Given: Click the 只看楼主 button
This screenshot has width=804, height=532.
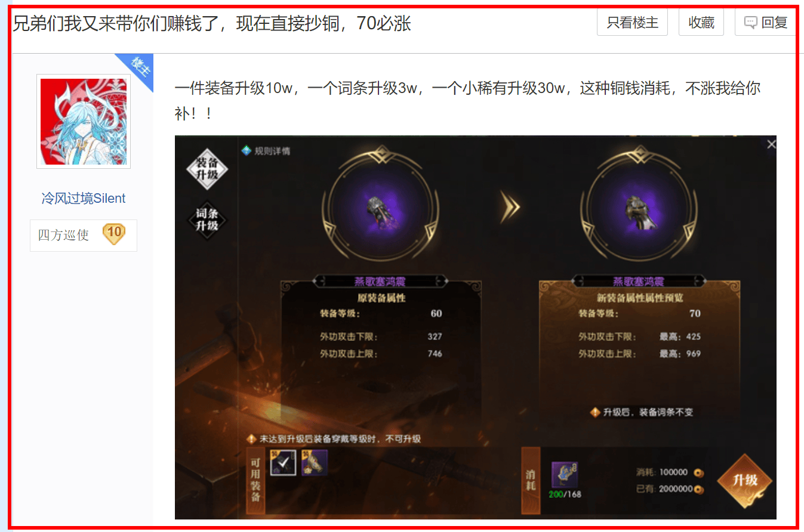Looking at the screenshot, I should coord(632,23).
